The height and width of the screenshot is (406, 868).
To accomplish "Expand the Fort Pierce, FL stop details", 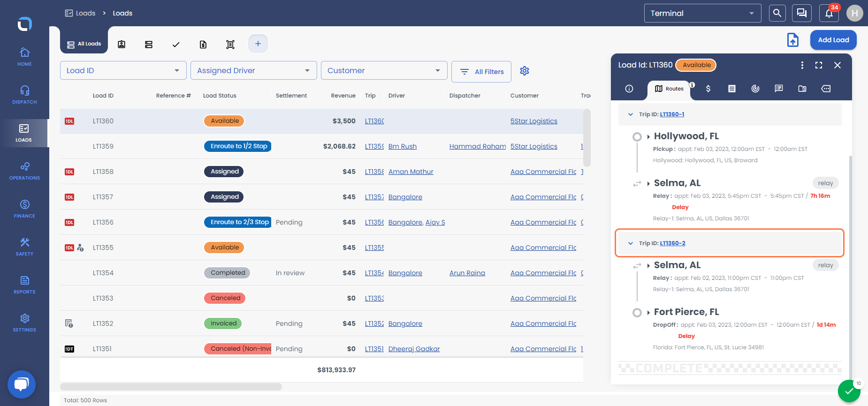I will pos(648,312).
